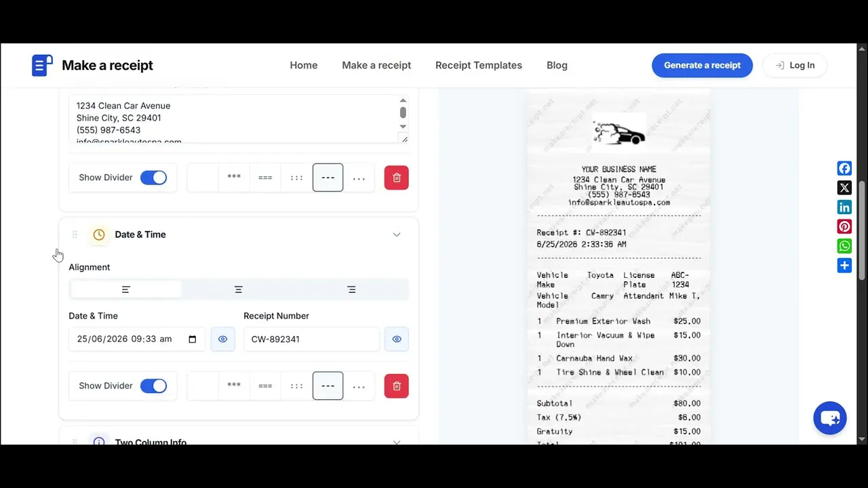
Task: Click the page vertical scrollbar thumb
Action: click(x=862, y=230)
